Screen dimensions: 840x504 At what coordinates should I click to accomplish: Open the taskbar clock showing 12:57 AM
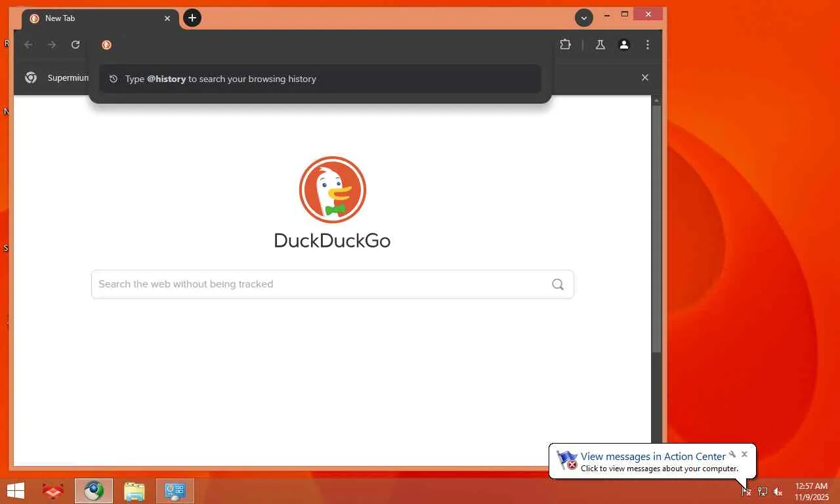pos(812,492)
